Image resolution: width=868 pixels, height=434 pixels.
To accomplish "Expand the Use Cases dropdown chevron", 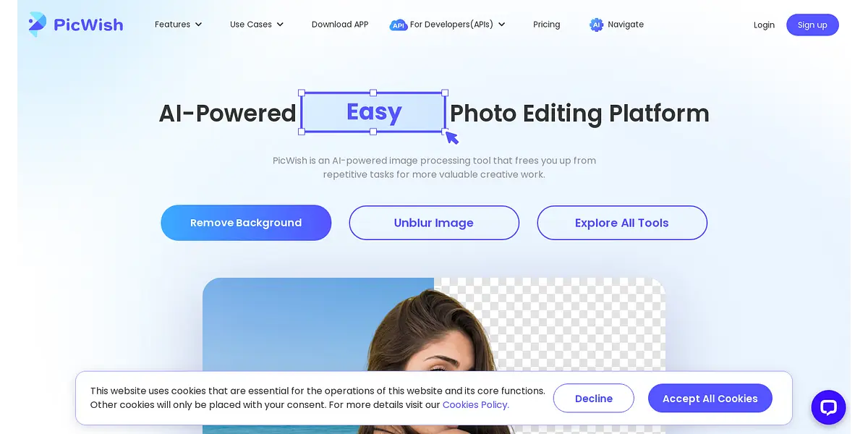I will [x=280, y=25].
